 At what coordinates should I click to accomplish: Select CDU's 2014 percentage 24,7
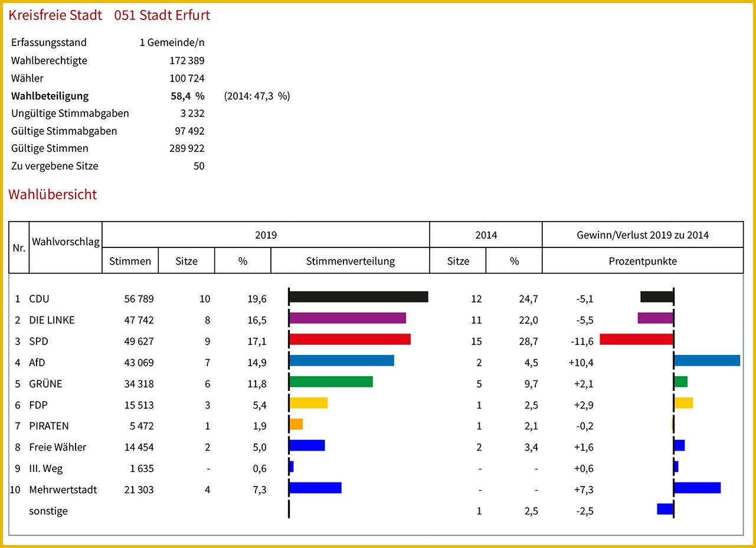(528, 299)
